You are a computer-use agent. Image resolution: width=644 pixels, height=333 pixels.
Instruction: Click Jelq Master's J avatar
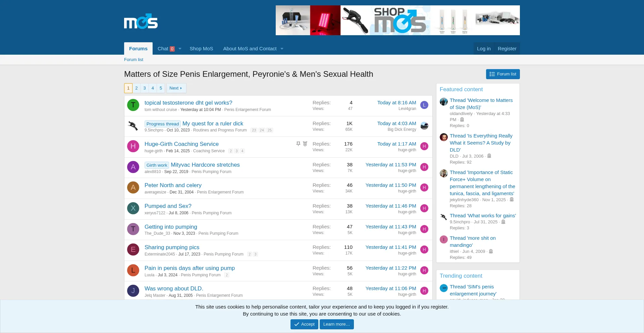[x=133, y=291]
